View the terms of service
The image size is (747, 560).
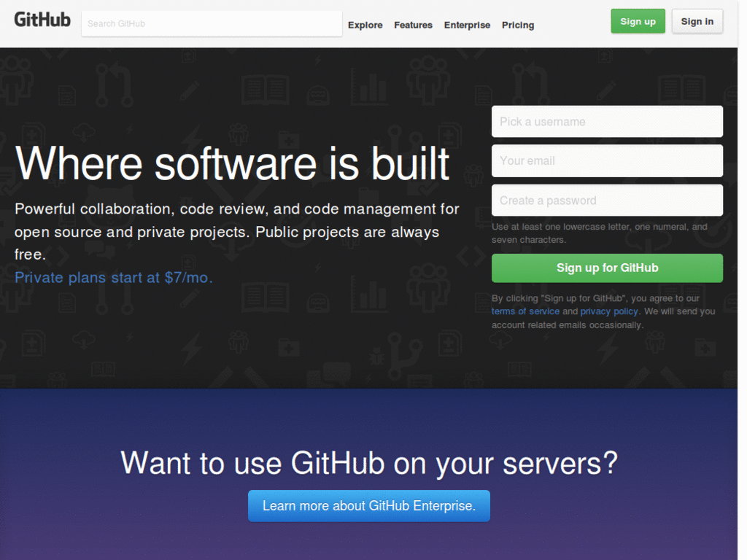(x=525, y=311)
